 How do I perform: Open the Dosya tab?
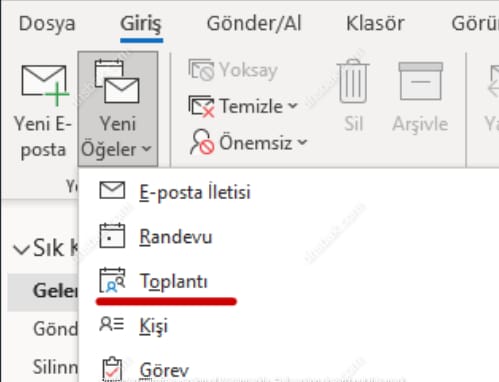[x=47, y=24]
